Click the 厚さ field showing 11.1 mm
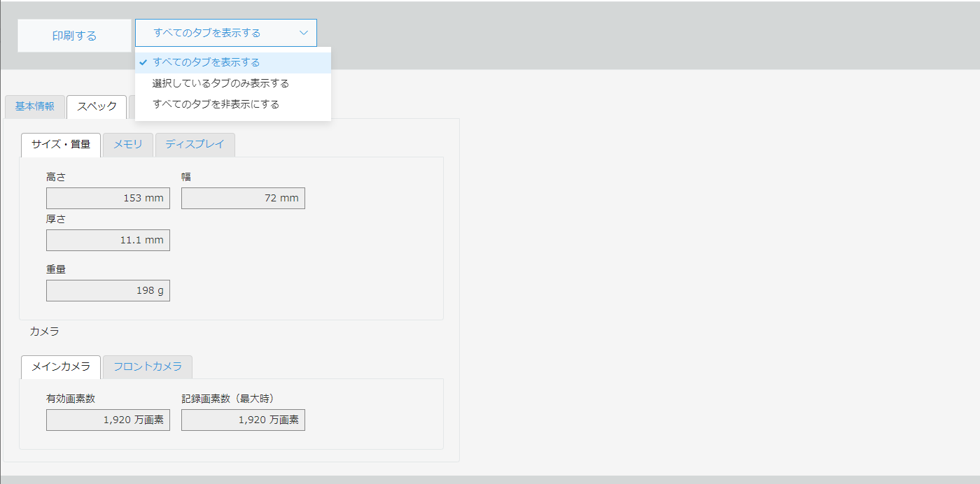 point(108,240)
